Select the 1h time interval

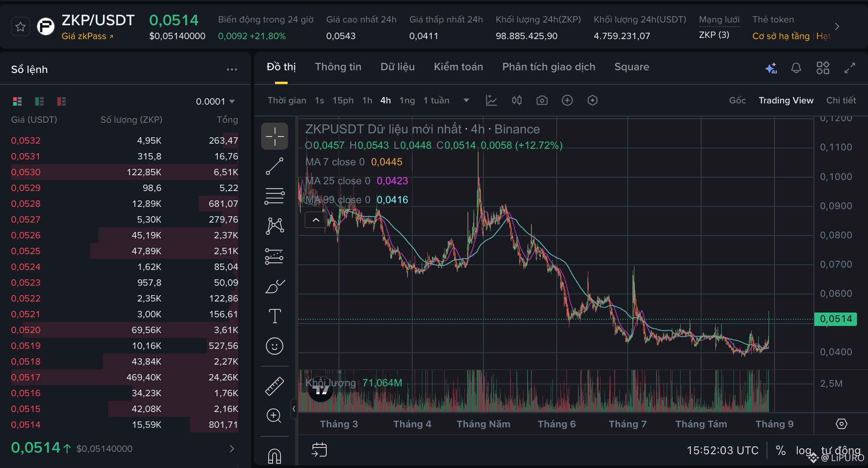(x=367, y=100)
